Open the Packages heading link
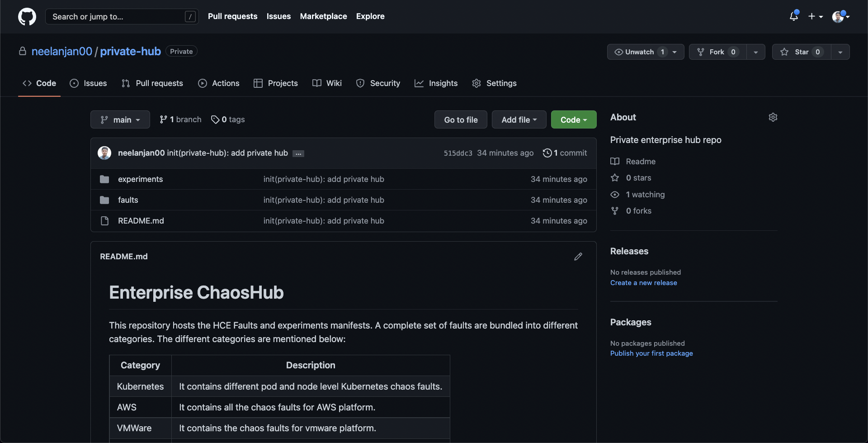 (x=631, y=322)
